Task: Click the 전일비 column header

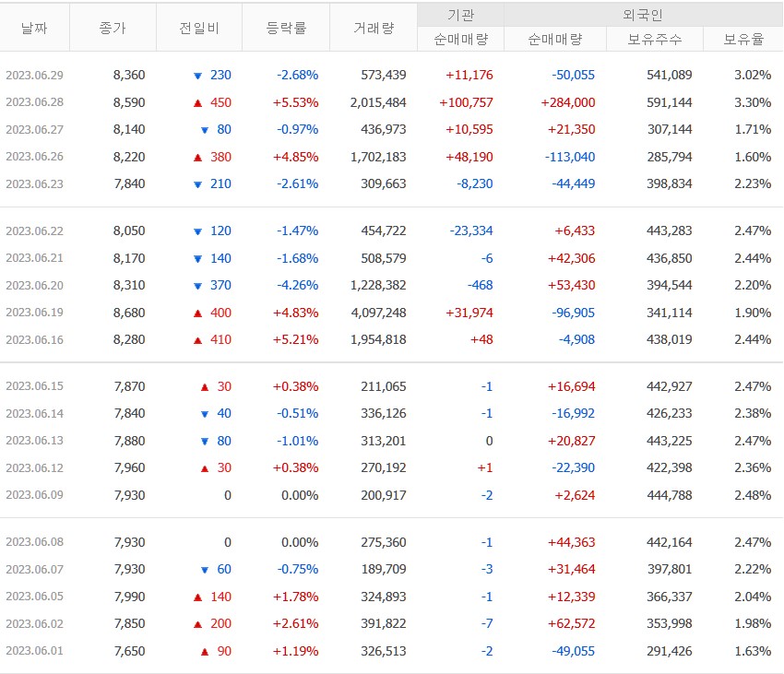Action: click(x=199, y=28)
